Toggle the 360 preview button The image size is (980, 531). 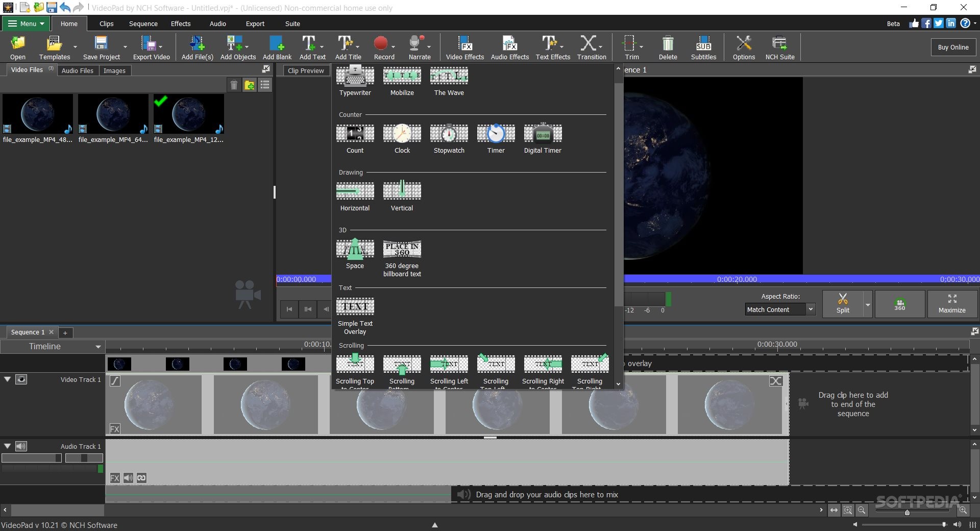pos(899,304)
